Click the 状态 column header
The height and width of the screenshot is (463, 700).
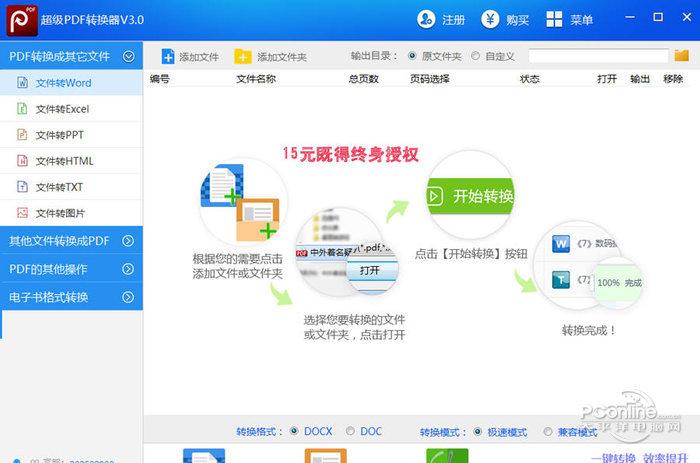tap(529, 79)
